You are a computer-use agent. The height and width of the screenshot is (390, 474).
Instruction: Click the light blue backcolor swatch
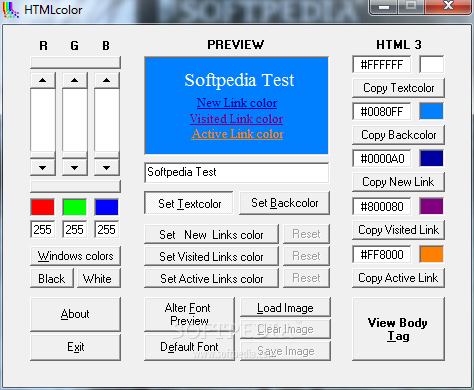pyautogui.click(x=432, y=111)
